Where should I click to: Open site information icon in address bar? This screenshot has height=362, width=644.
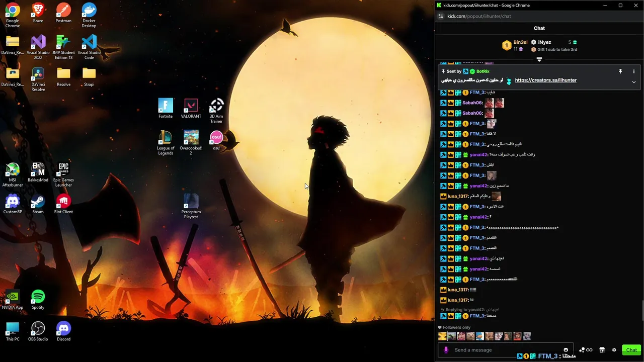coord(441,16)
